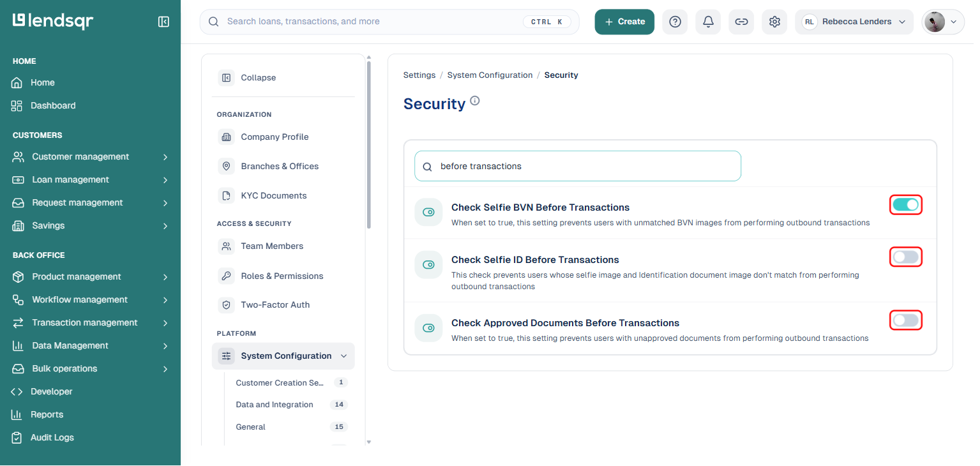
Task: Enable Check Selfie ID Before Transactions toggle
Action: click(906, 257)
